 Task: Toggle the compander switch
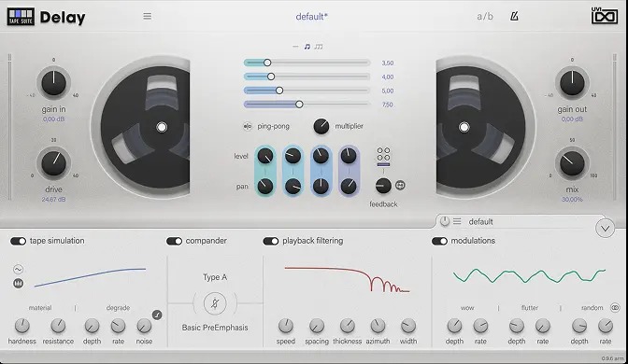174,241
